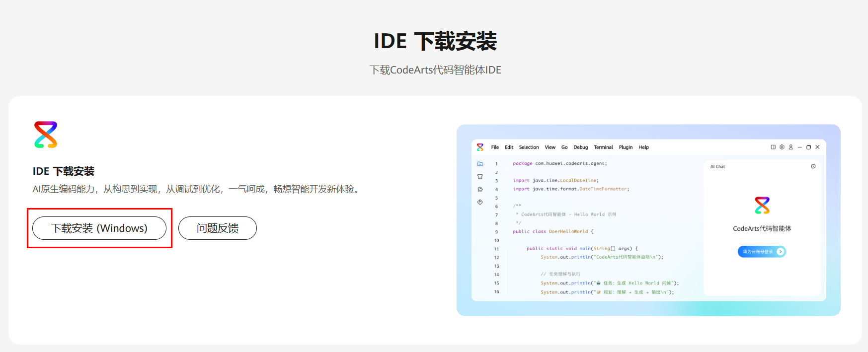The width and height of the screenshot is (868, 352).
Task: Open the Go menu in the IDE preview
Action: pyautogui.click(x=564, y=147)
